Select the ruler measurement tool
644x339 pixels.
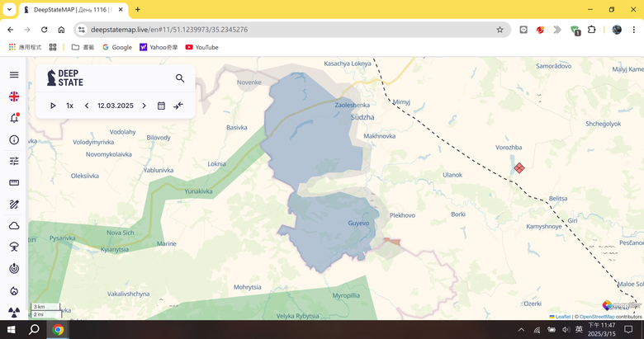coord(14,182)
